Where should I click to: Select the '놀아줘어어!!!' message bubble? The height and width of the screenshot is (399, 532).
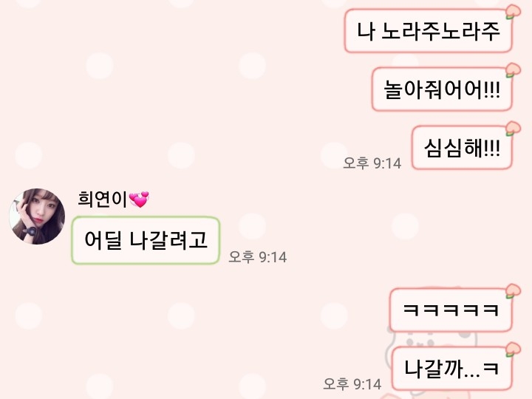click(442, 89)
